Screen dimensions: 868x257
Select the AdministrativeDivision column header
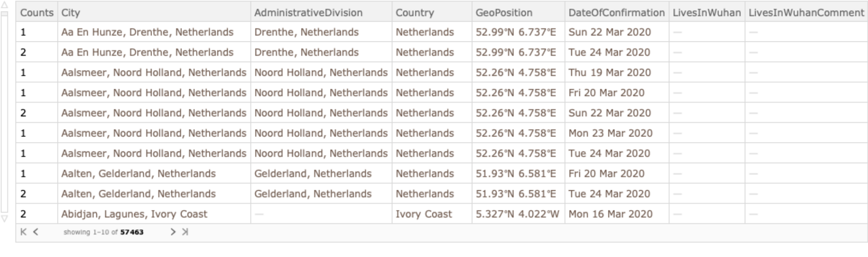click(x=308, y=13)
